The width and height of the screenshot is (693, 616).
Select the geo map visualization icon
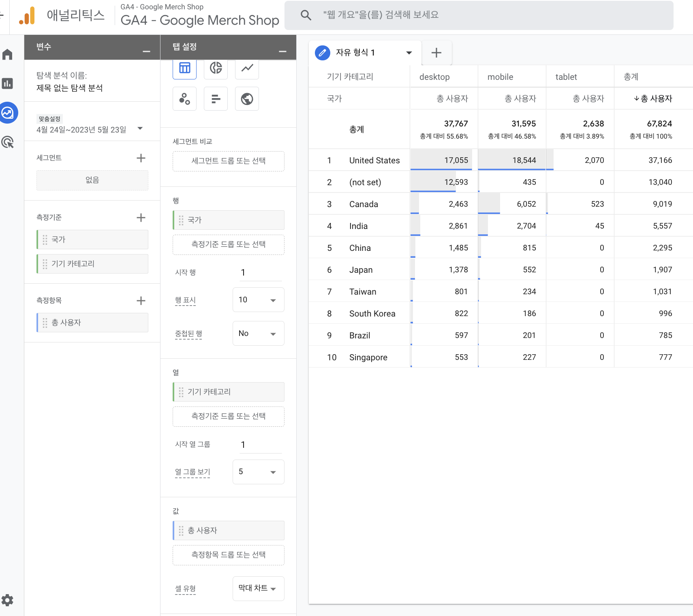pos(247,98)
